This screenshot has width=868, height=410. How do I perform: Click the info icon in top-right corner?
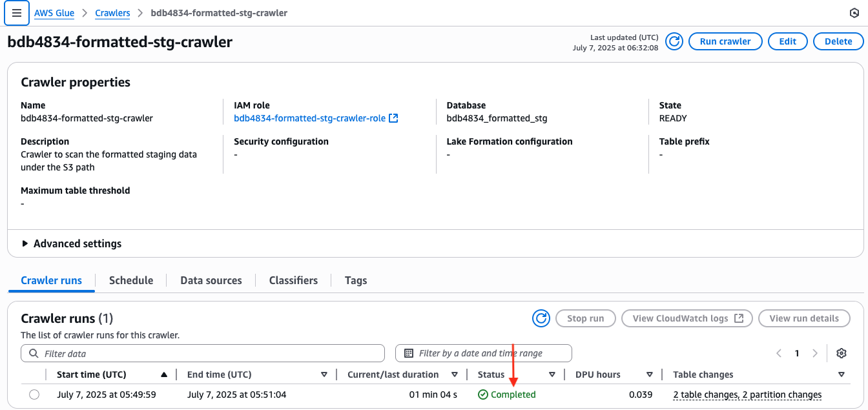point(854,13)
